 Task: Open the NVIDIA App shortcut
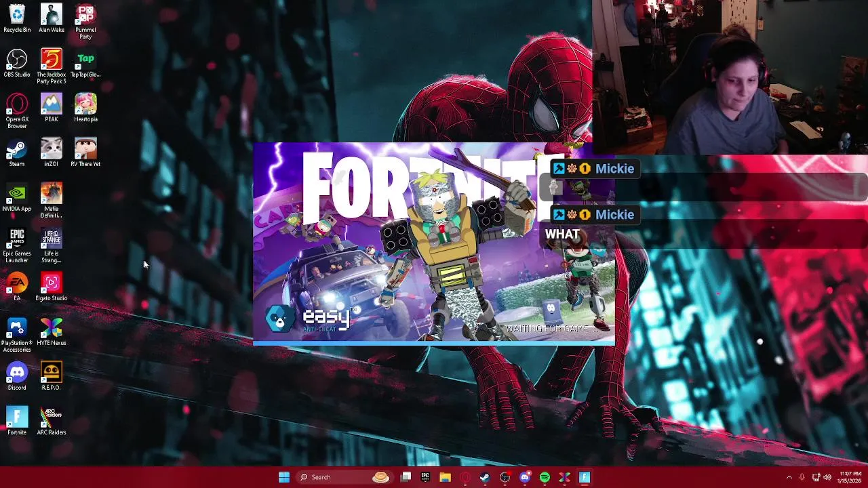(17, 197)
